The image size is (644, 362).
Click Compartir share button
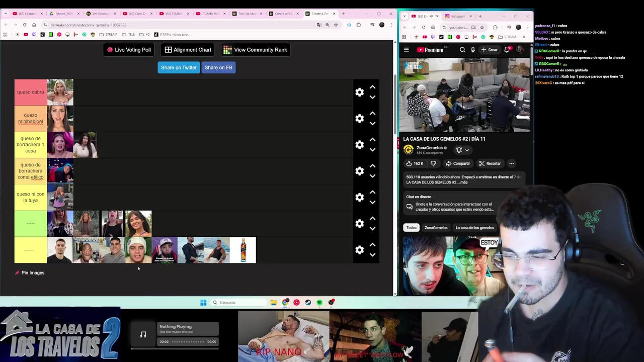[458, 163]
